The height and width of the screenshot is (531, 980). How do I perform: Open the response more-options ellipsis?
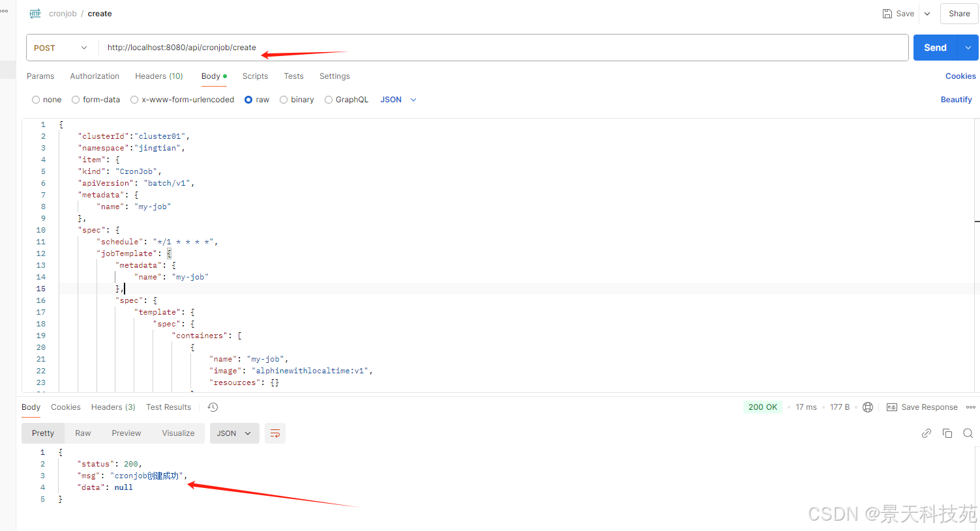point(971,407)
